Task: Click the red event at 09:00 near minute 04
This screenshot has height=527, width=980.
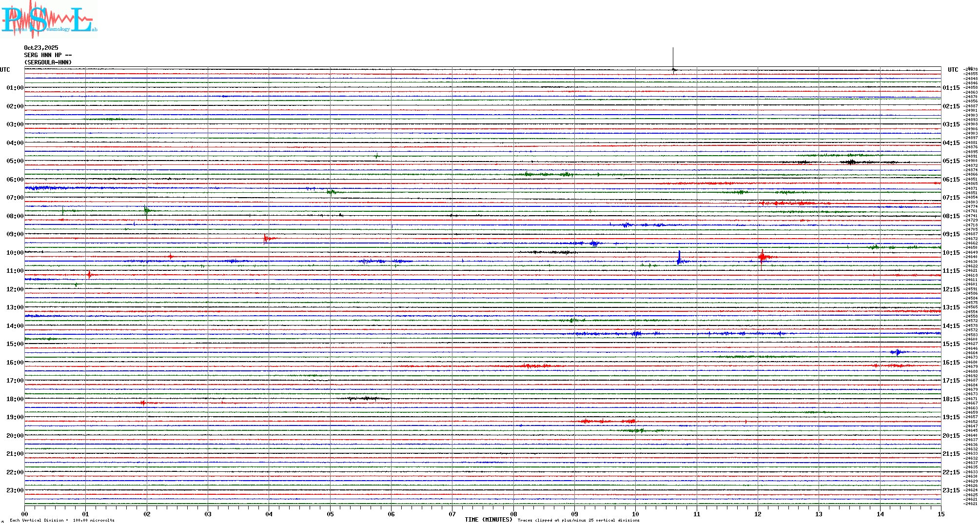Action: click(x=266, y=239)
